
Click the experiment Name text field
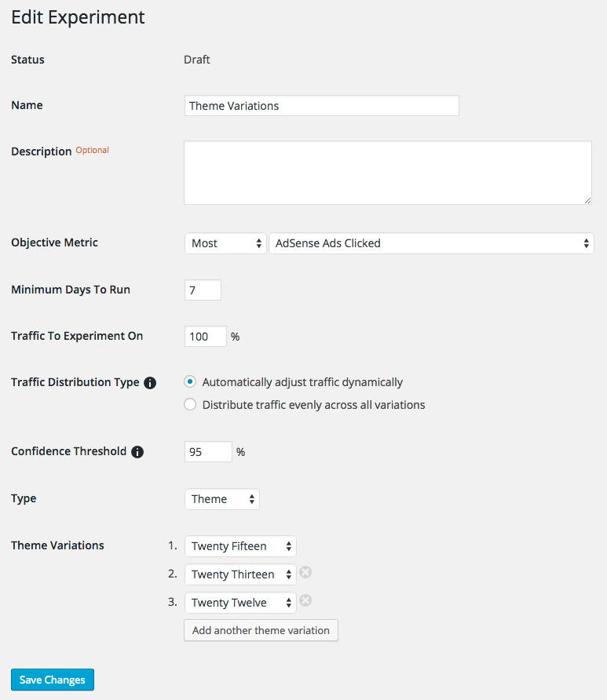pyautogui.click(x=321, y=106)
